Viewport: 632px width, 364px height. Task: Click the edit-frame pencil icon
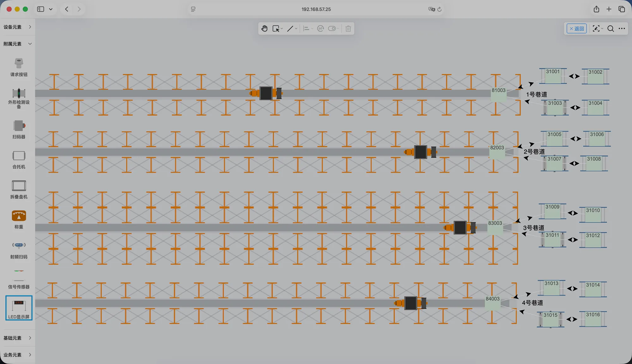click(596, 28)
